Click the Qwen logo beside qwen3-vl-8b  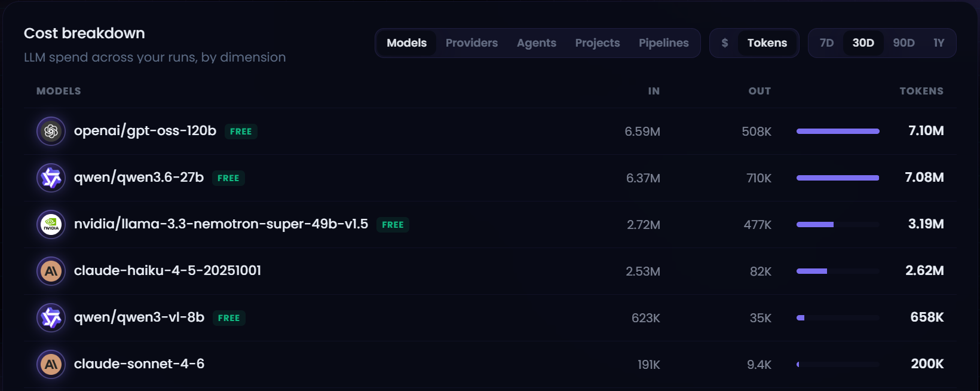pyautogui.click(x=51, y=317)
